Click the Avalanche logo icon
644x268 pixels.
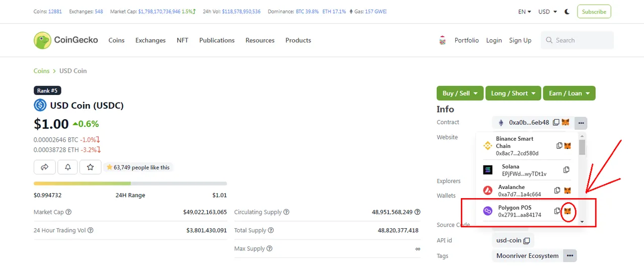[488, 191]
